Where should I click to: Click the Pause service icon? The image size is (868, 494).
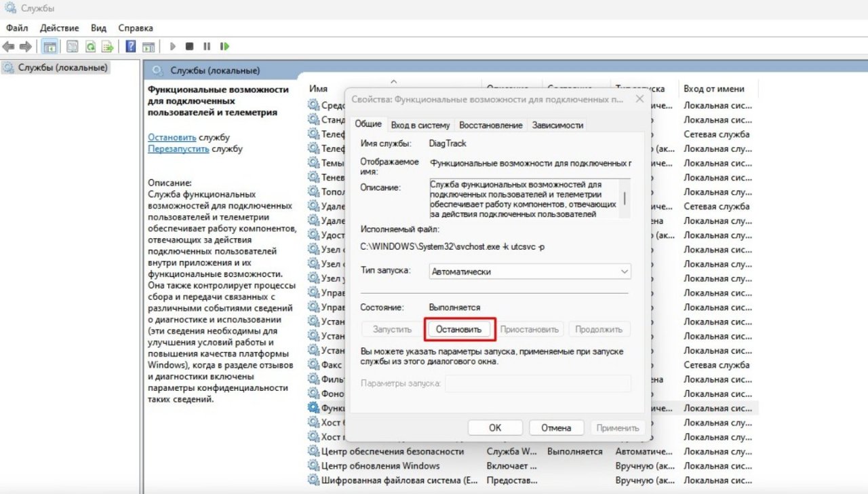pos(207,46)
